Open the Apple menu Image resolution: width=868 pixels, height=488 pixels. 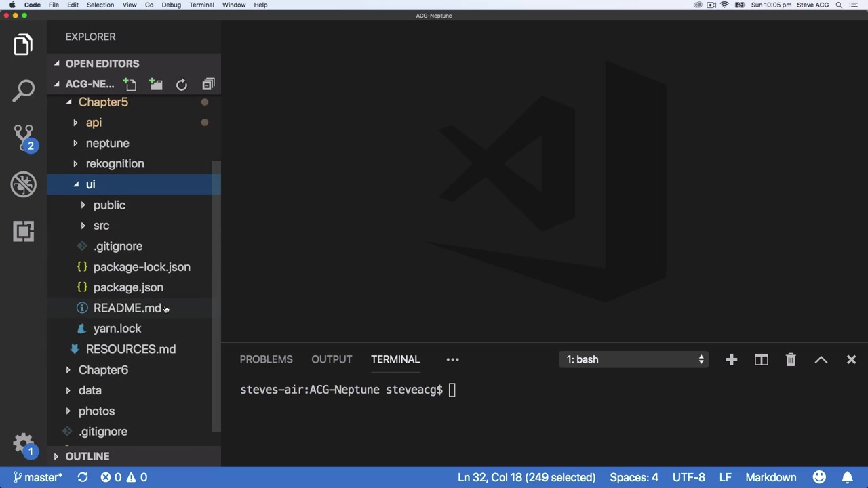12,5
